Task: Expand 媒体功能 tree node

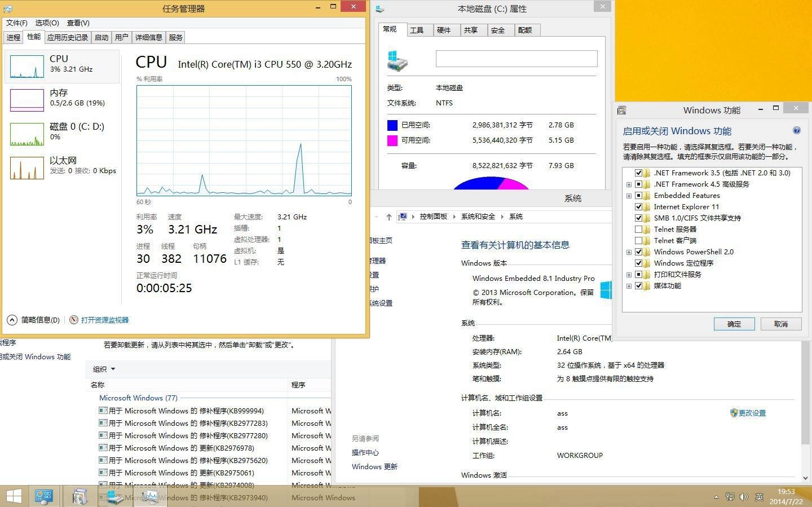Action: (629, 286)
